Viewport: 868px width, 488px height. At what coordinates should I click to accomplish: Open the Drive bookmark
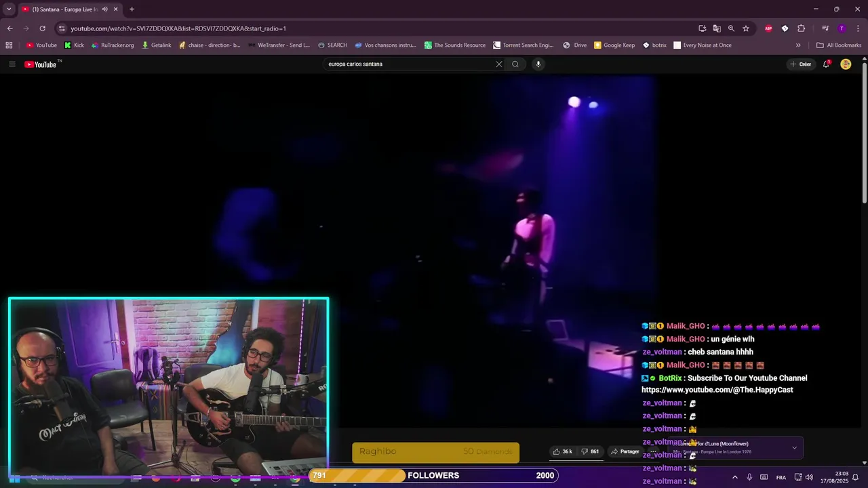click(x=575, y=45)
